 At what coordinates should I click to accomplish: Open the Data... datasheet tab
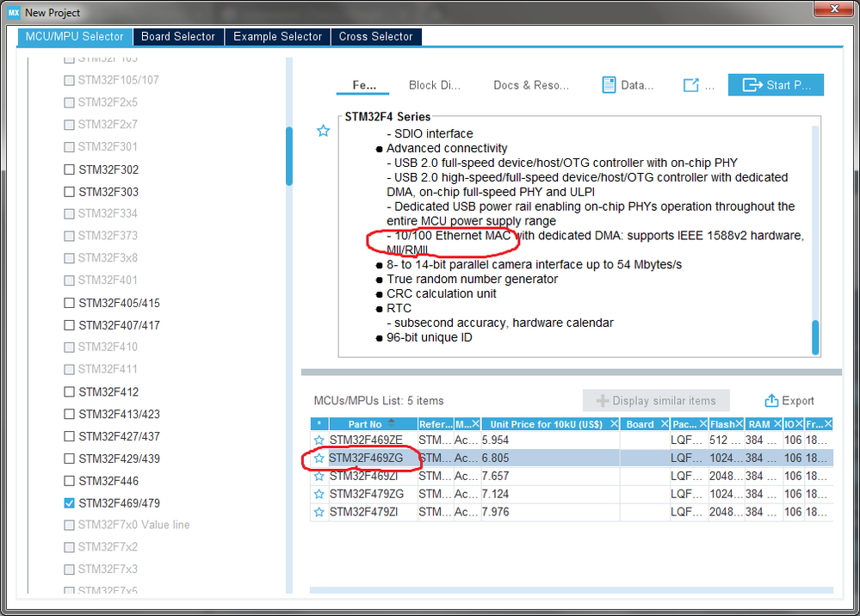pos(628,85)
